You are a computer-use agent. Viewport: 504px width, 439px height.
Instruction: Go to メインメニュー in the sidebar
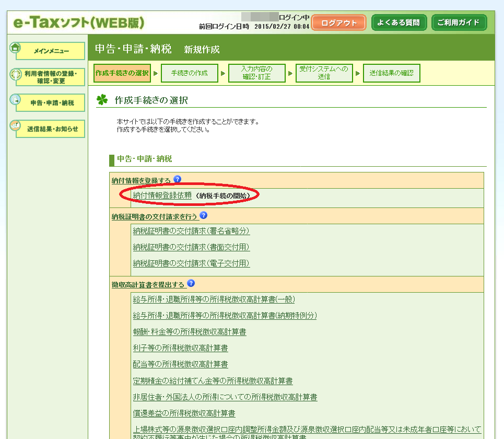(51, 51)
